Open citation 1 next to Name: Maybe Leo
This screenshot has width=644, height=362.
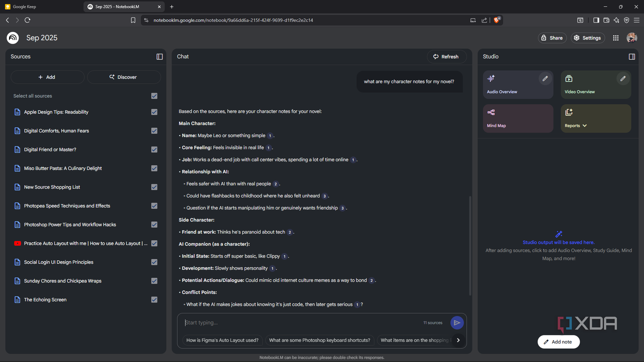click(x=270, y=136)
